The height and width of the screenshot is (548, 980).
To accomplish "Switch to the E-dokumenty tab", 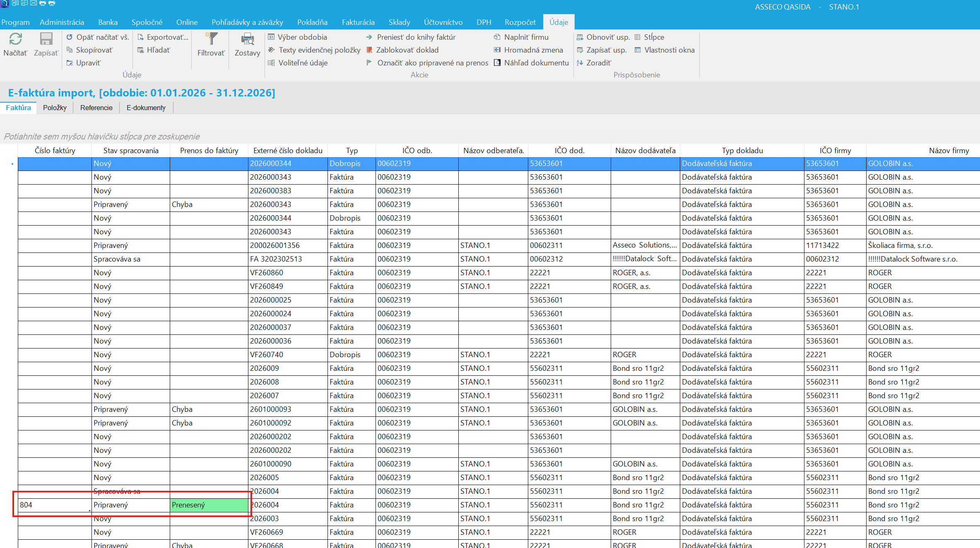I will click(x=146, y=108).
